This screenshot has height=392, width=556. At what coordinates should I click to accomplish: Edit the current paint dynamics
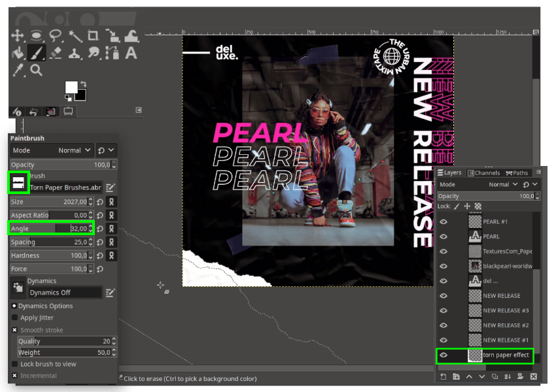[111, 293]
